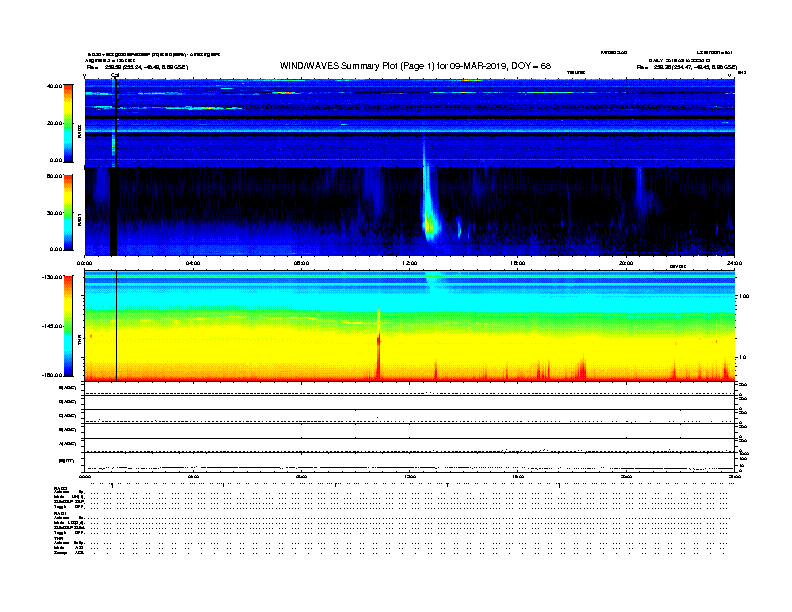Click the 16:00 tick label under RAD1 panel
792x612 pixels.
pos(518,263)
